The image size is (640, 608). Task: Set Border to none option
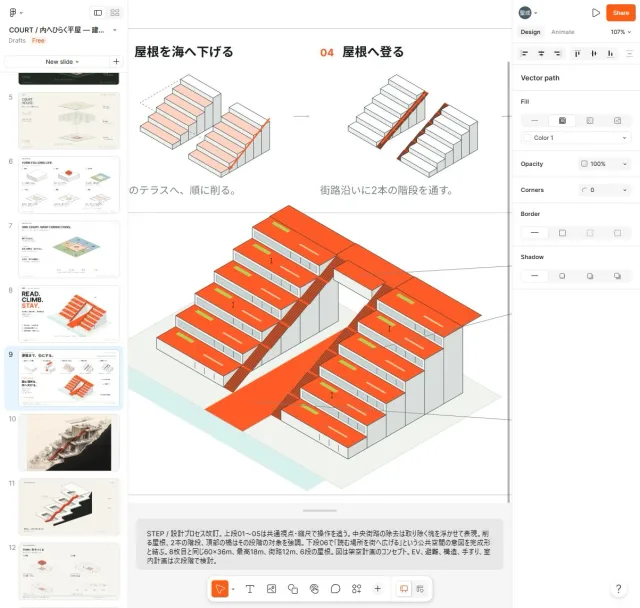pos(535,233)
